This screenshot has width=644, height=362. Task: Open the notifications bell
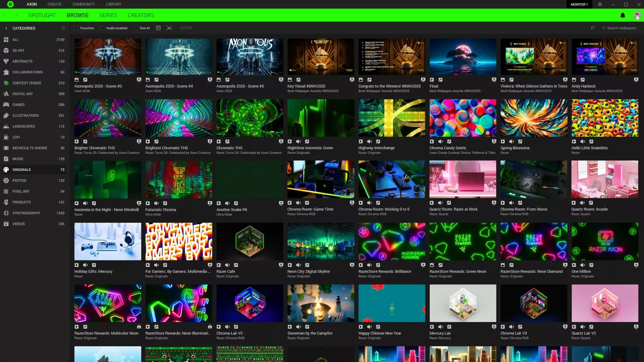pos(623,15)
